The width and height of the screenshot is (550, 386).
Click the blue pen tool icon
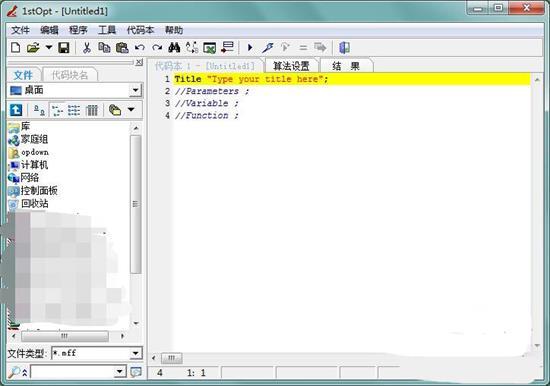point(268,47)
